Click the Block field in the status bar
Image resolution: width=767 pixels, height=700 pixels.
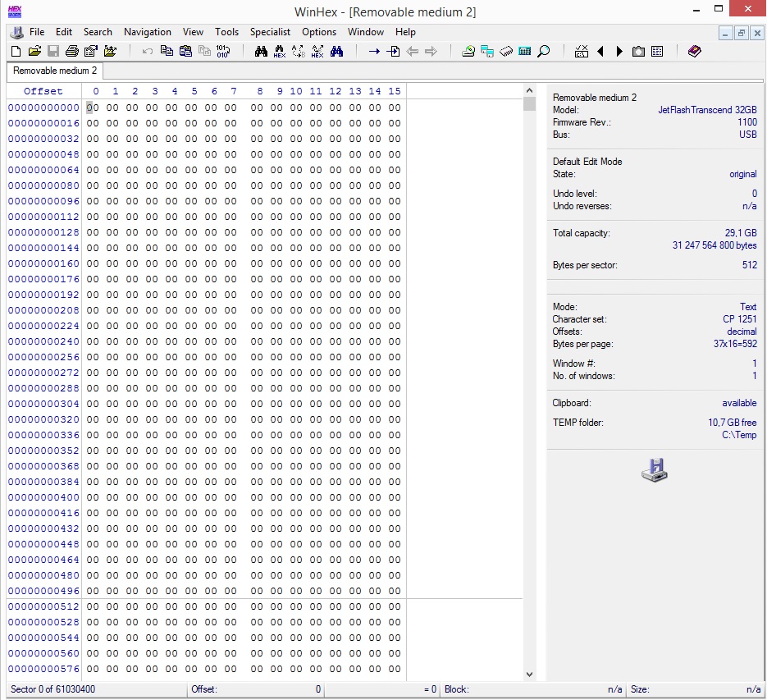(533, 689)
